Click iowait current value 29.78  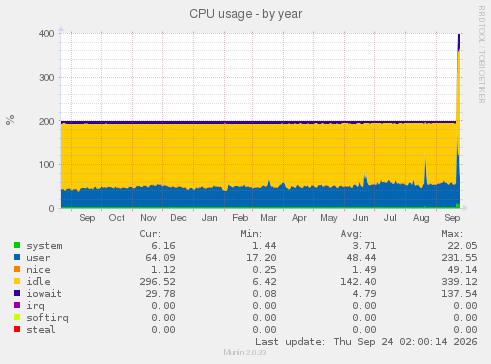pyautogui.click(x=160, y=294)
